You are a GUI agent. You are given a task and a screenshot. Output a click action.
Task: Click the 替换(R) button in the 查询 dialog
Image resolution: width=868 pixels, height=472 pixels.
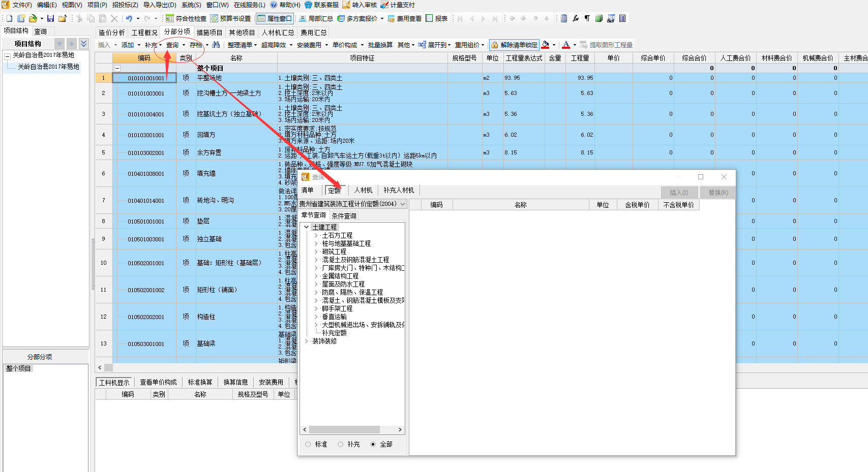[718, 193]
